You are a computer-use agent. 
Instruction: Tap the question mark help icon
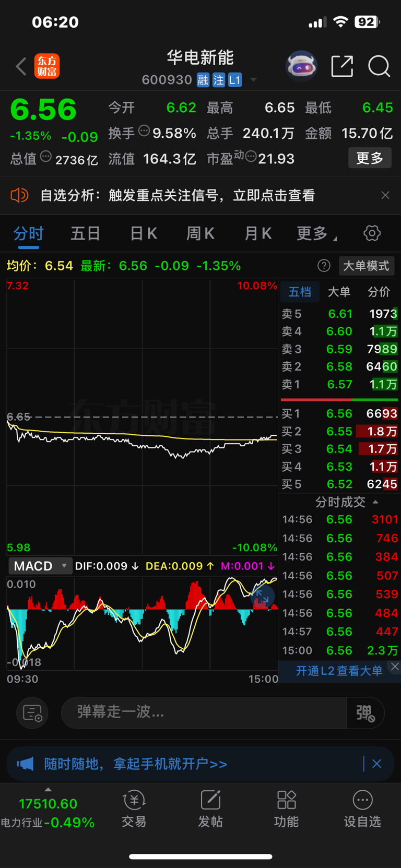(324, 266)
